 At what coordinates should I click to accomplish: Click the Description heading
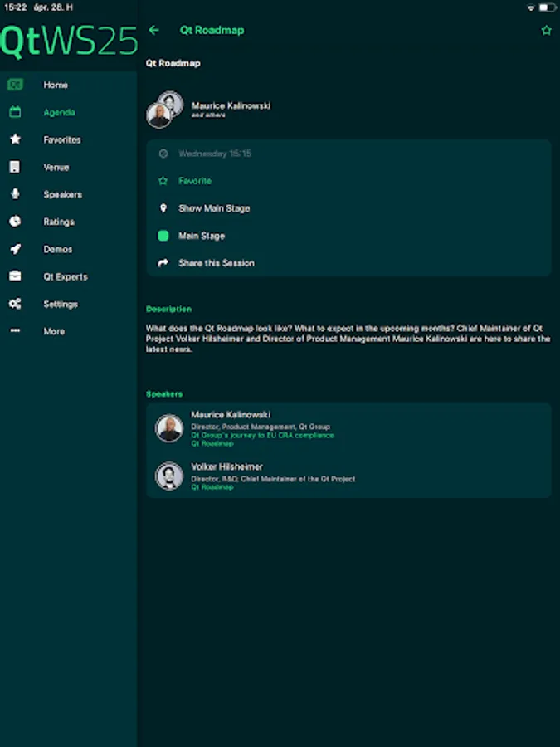tap(168, 310)
